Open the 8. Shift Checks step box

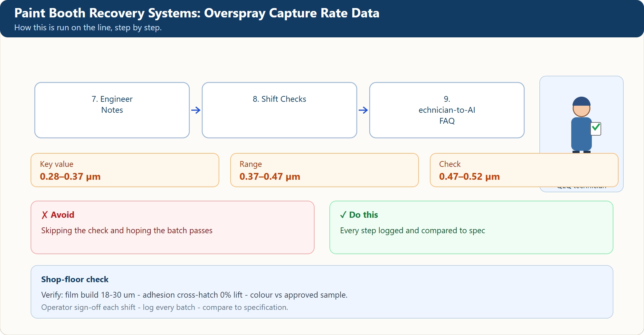click(279, 110)
